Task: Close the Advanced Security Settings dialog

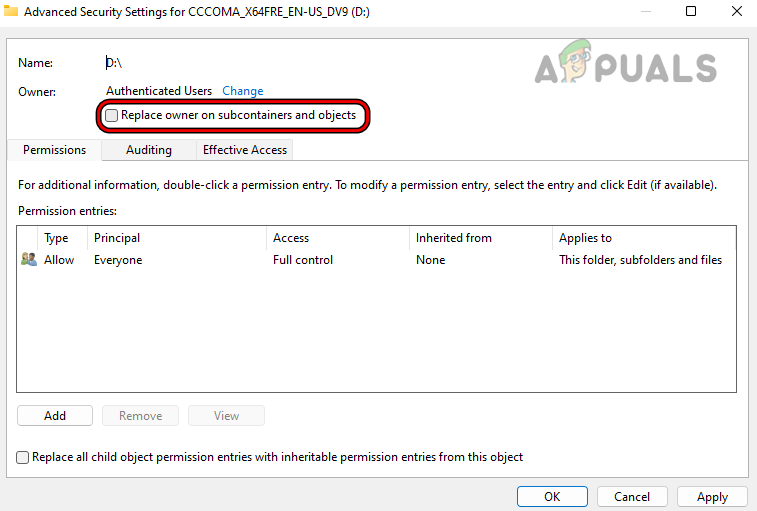Action: click(735, 12)
